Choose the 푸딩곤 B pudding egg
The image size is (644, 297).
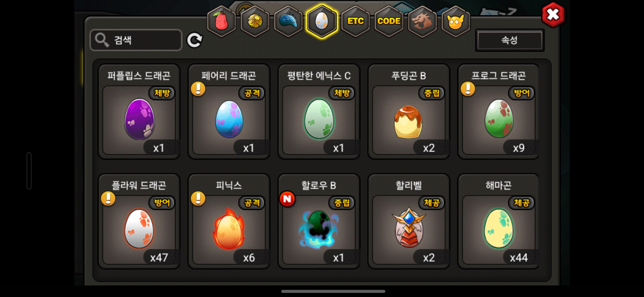click(409, 112)
